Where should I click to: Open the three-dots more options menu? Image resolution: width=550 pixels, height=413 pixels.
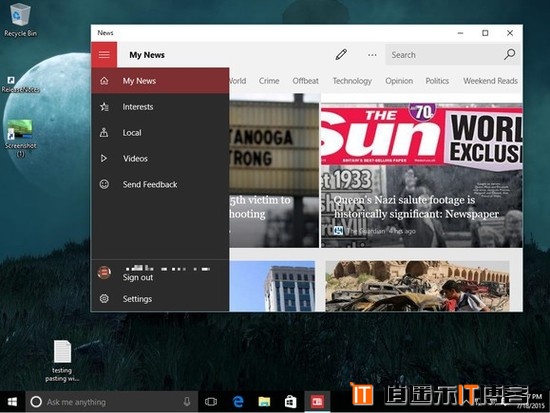point(372,55)
